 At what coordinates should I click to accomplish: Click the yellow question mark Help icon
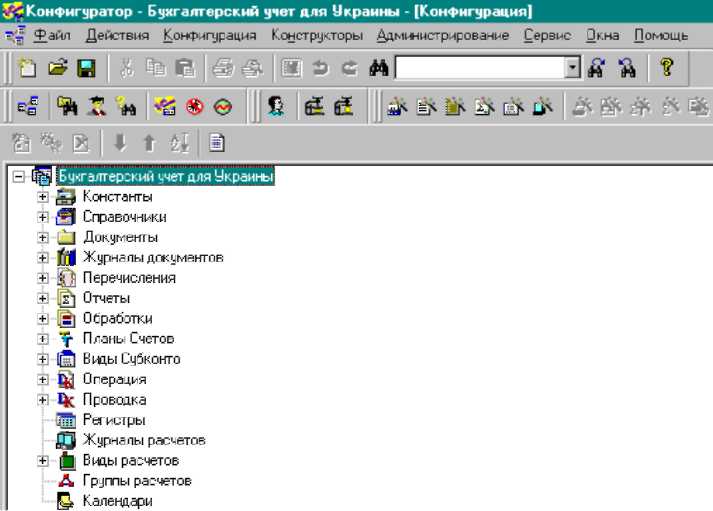click(x=667, y=68)
